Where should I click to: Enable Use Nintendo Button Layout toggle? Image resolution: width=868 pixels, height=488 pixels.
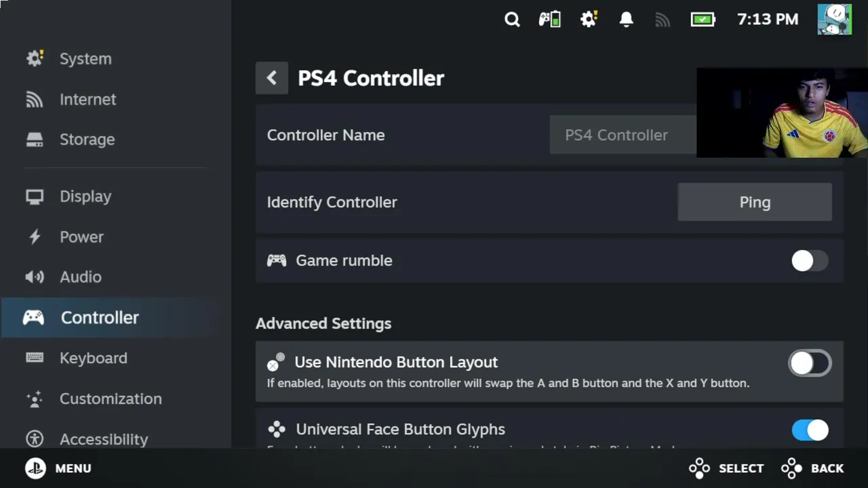810,363
